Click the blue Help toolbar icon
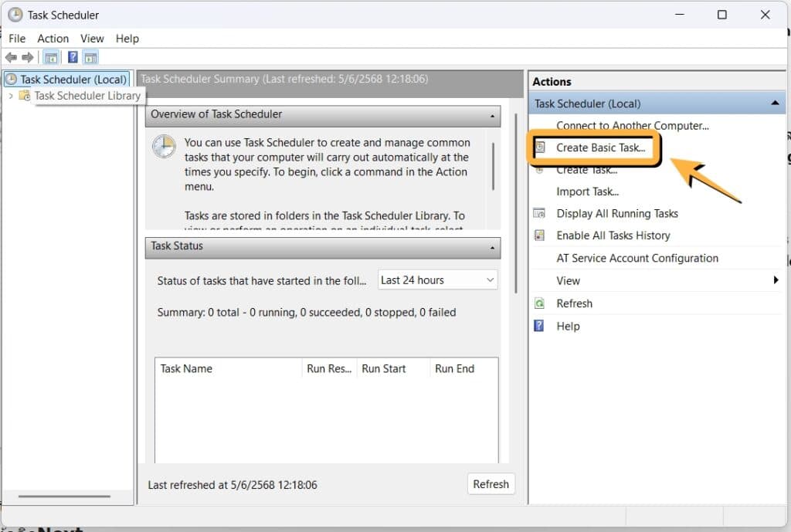Screen dimensions: 791x532 pos(72,57)
